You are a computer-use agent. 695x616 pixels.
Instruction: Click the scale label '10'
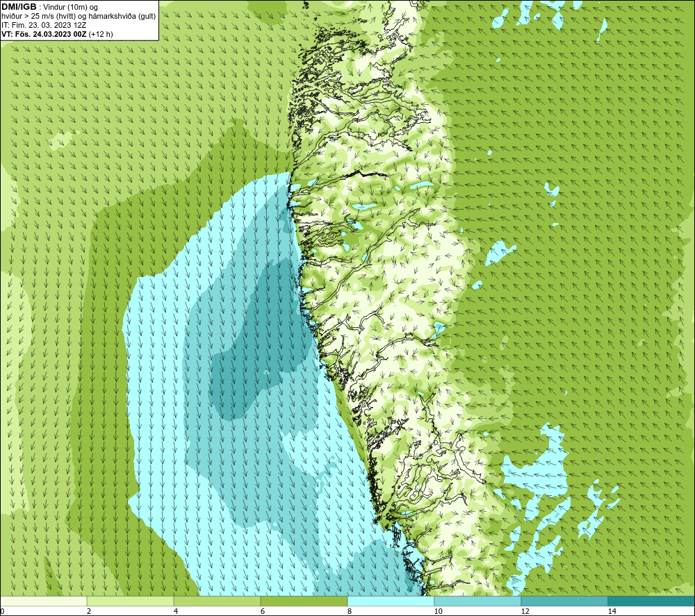[x=438, y=612]
